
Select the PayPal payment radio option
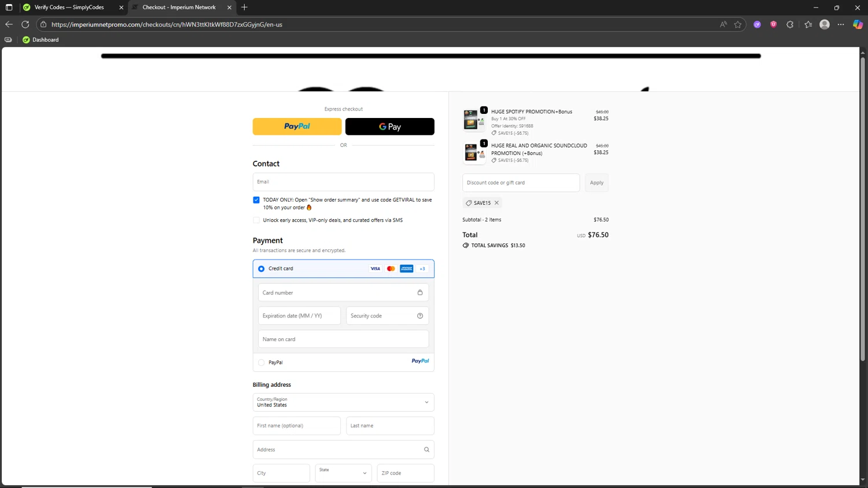click(262, 363)
